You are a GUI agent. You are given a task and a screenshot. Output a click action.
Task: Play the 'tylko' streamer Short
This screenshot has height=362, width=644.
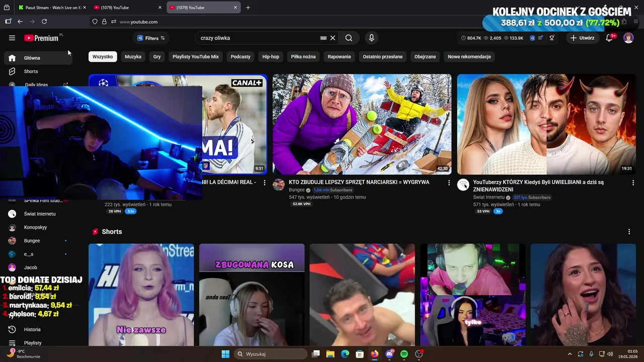473,295
